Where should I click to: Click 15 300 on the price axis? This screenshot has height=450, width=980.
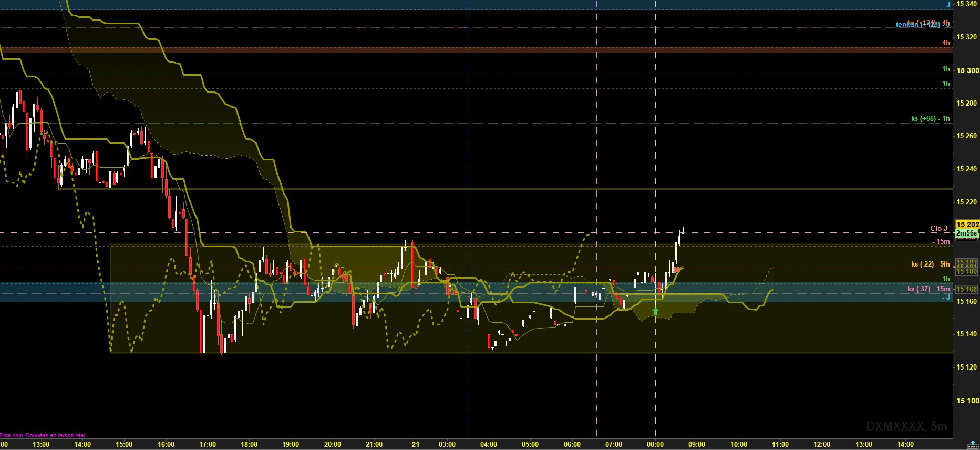(x=967, y=70)
